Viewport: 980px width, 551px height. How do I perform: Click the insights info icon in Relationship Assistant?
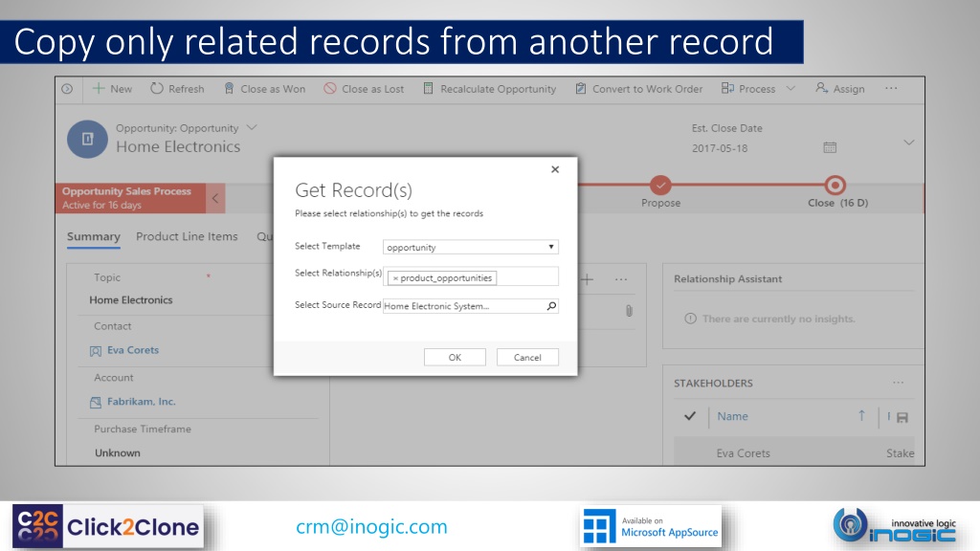(x=690, y=319)
